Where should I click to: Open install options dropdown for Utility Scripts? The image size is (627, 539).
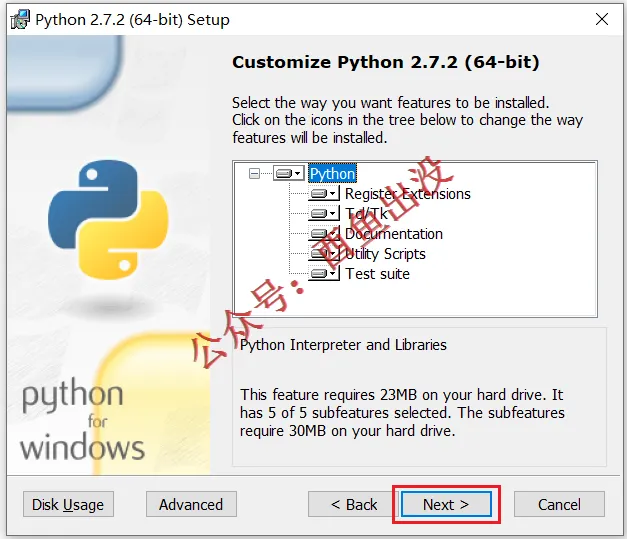324,254
